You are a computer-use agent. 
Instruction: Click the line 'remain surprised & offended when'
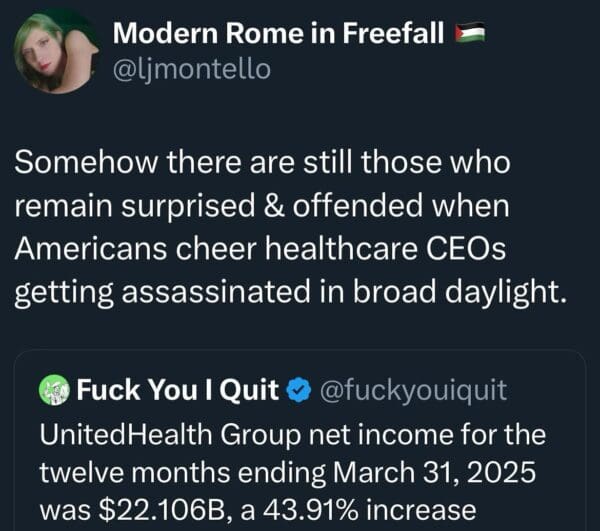(262, 206)
